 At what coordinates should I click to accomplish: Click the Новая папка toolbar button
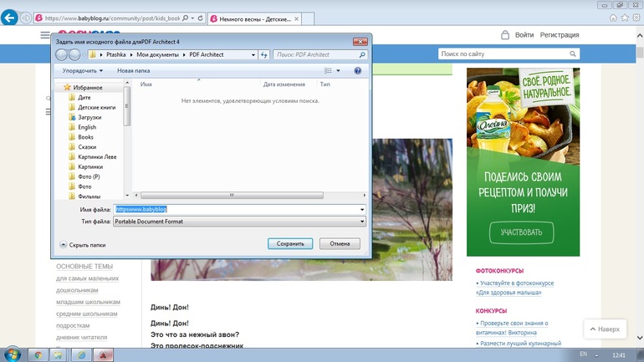(133, 71)
